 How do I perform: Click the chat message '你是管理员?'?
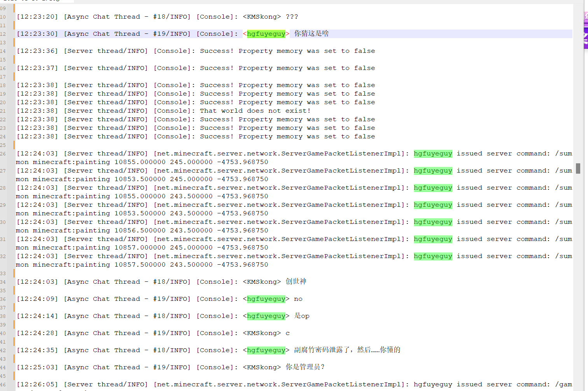(x=305, y=367)
